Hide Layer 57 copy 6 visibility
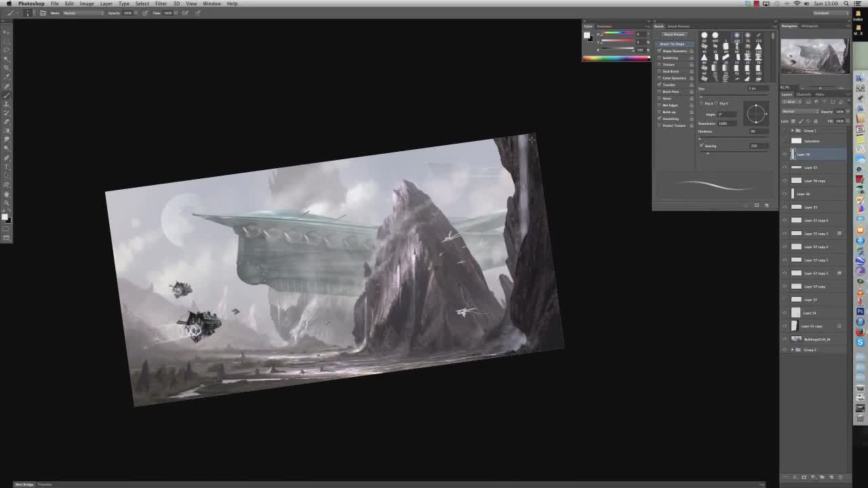This screenshot has width=868, height=488. 785,220
